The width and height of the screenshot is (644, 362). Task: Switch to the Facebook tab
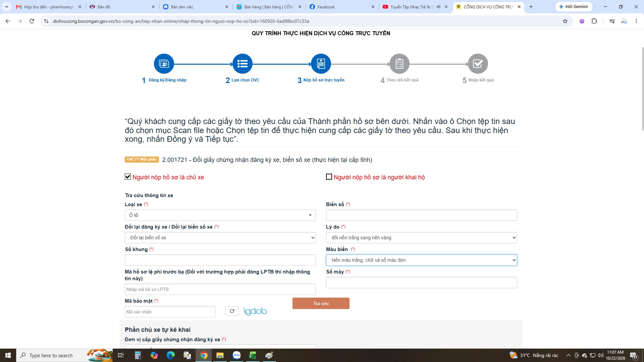point(342,7)
